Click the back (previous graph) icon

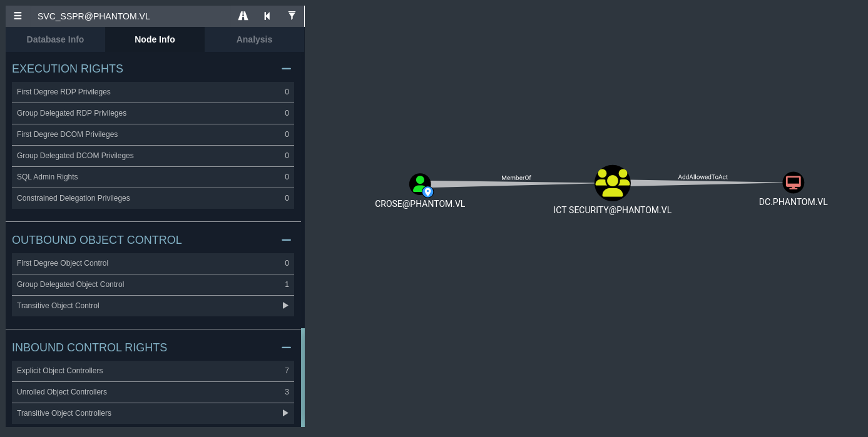[x=267, y=16]
